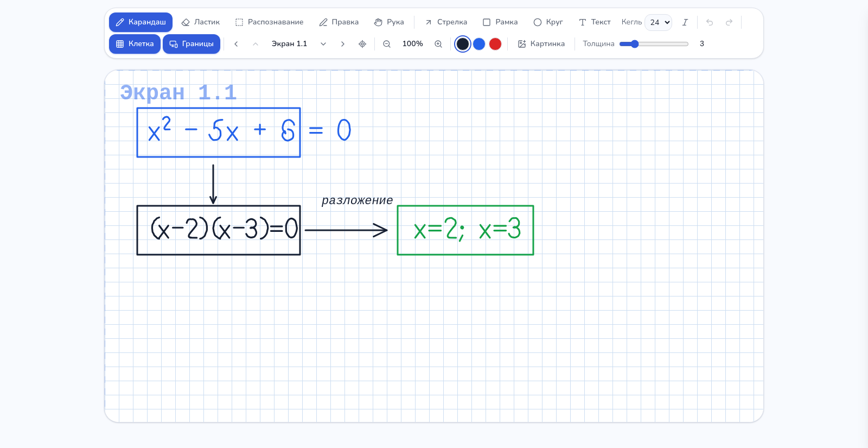Go to the previous screen
868x448 pixels.
[236, 44]
